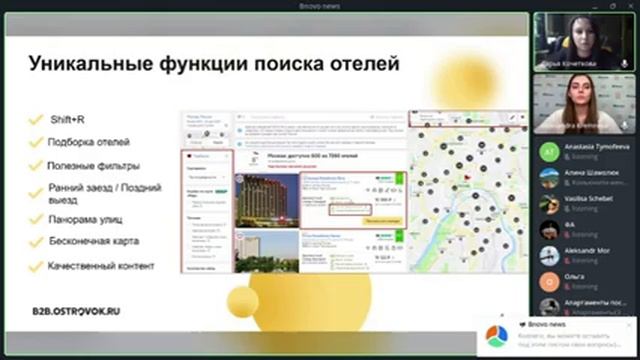Click participant name Vasilisa Schebel
The height and width of the screenshot is (360, 640).
coord(589,199)
